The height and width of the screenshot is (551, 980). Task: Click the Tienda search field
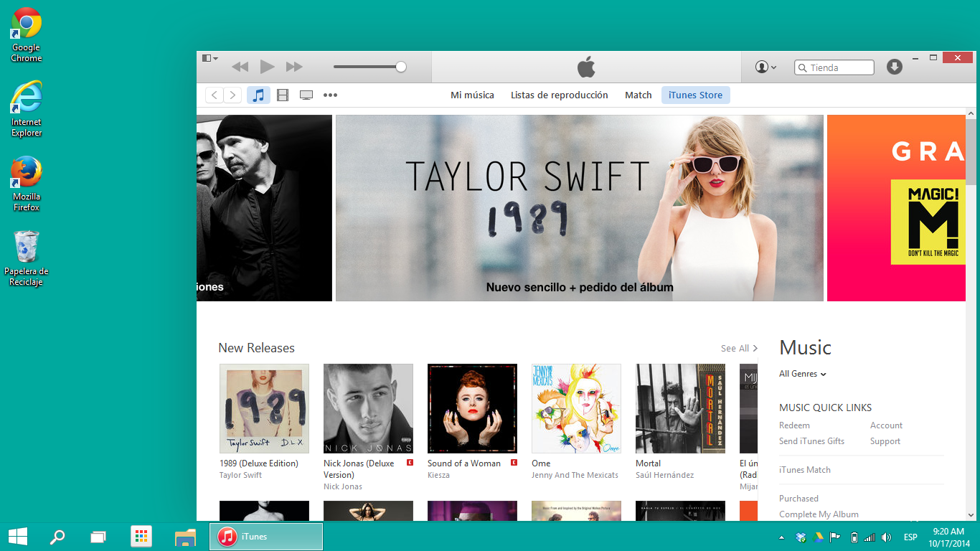point(834,67)
